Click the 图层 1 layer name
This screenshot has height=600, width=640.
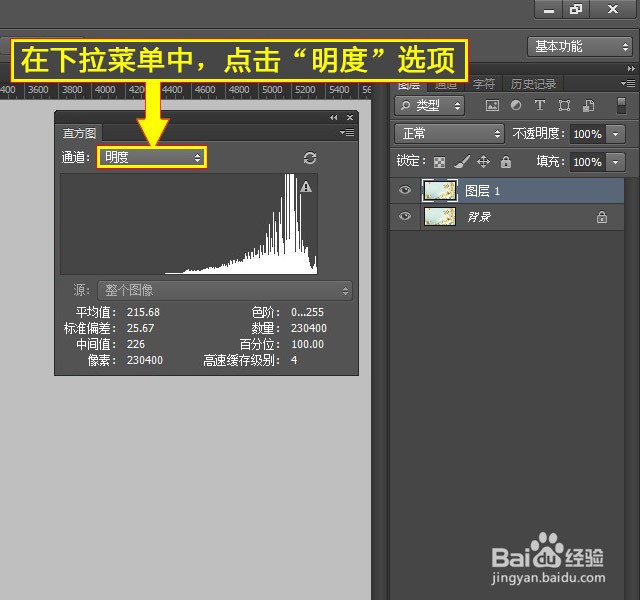[x=482, y=191]
